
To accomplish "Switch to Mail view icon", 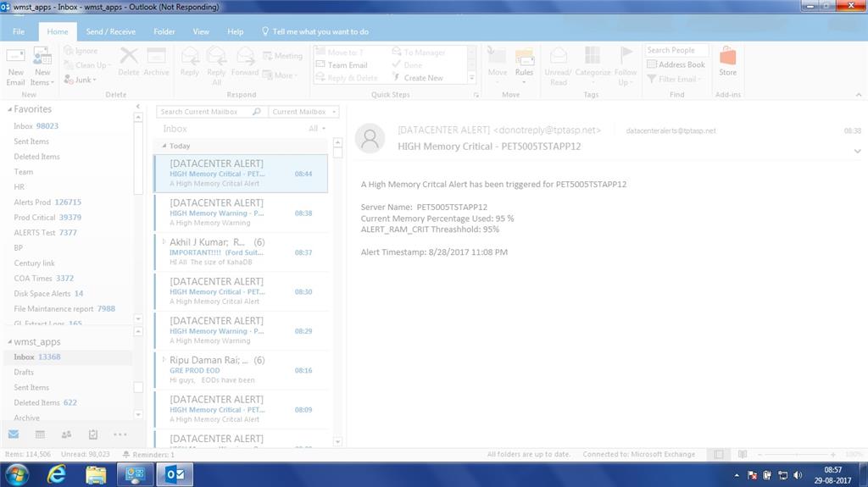I will click(14, 434).
